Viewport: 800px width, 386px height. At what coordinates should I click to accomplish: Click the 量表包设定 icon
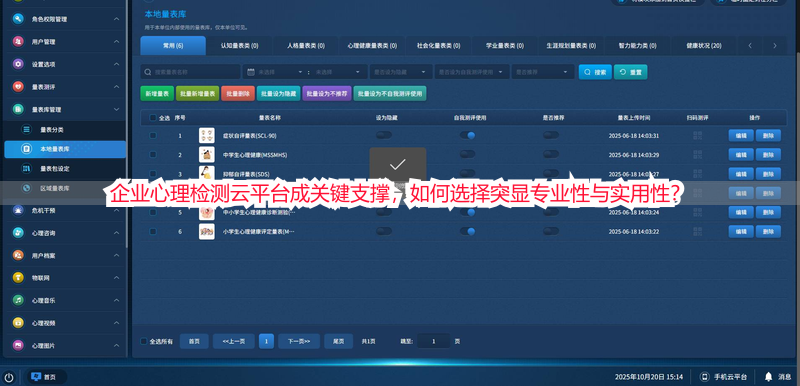coord(27,168)
